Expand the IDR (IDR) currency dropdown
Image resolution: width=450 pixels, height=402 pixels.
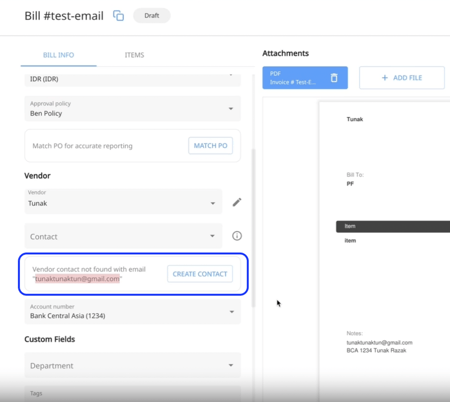(x=133, y=79)
